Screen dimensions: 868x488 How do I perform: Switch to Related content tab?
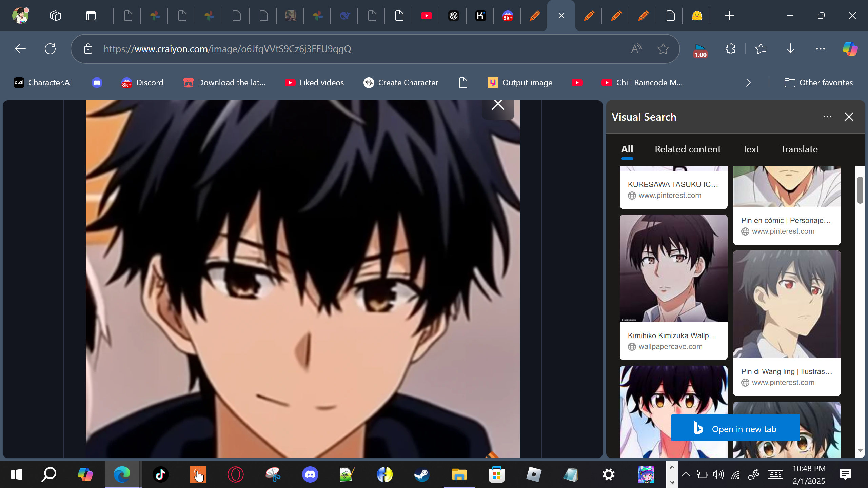click(687, 149)
